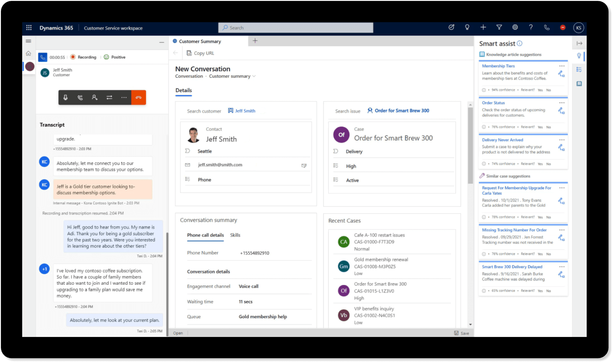This screenshot has height=364, width=614.
Task: Click the top Search field
Action: (295, 28)
